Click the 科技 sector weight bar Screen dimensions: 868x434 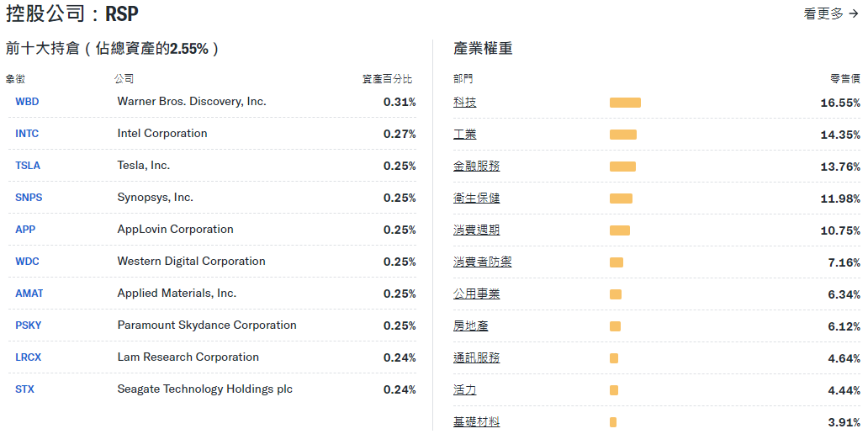click(625, 103)
